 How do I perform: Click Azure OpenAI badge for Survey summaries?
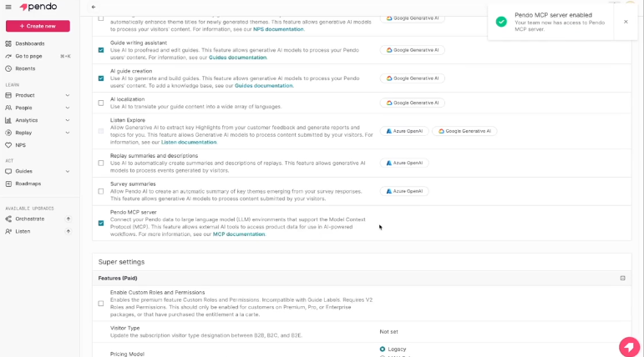404,191
